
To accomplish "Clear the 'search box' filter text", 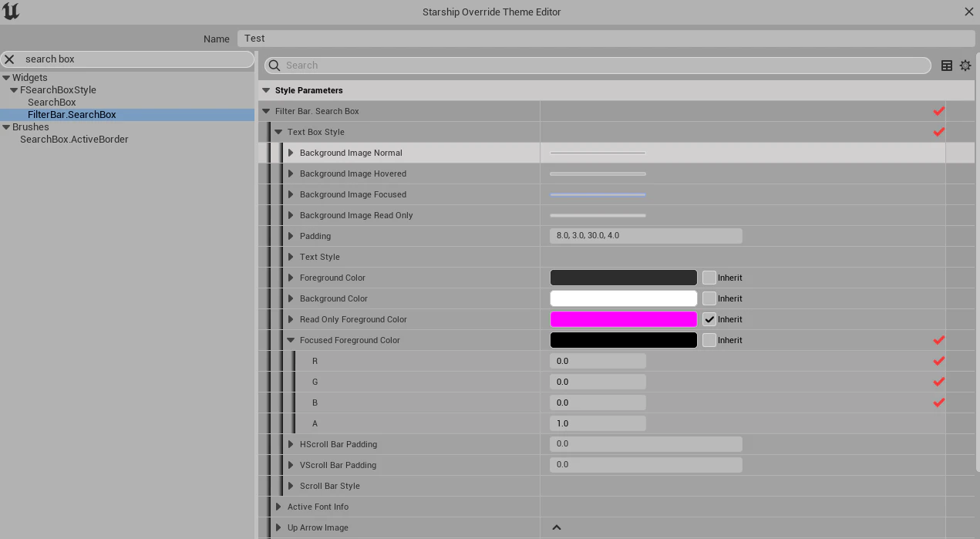I will (x=9, y=59).
